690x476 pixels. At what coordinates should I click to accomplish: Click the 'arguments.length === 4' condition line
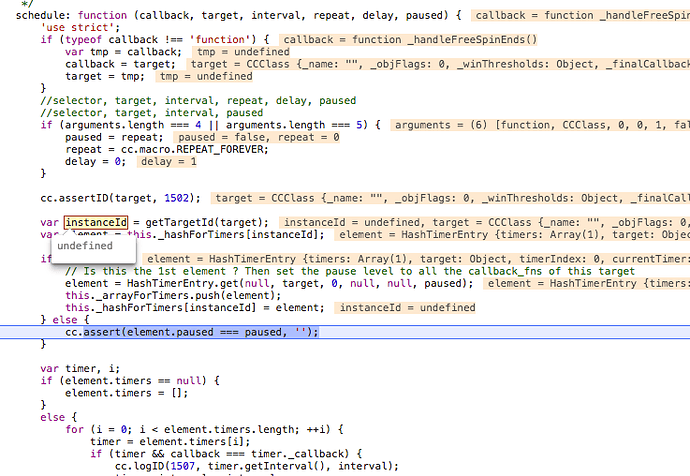(210, 125)
